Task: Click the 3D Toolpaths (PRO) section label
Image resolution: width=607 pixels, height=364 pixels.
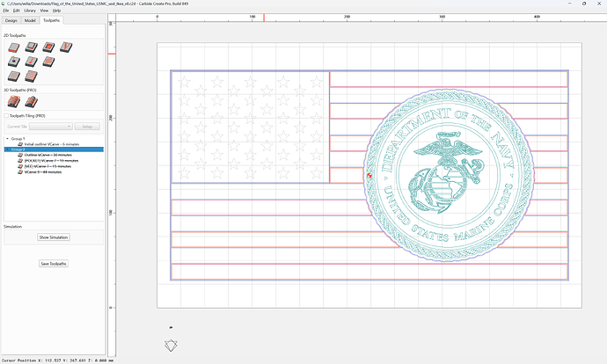Action: tap(19, 90)
